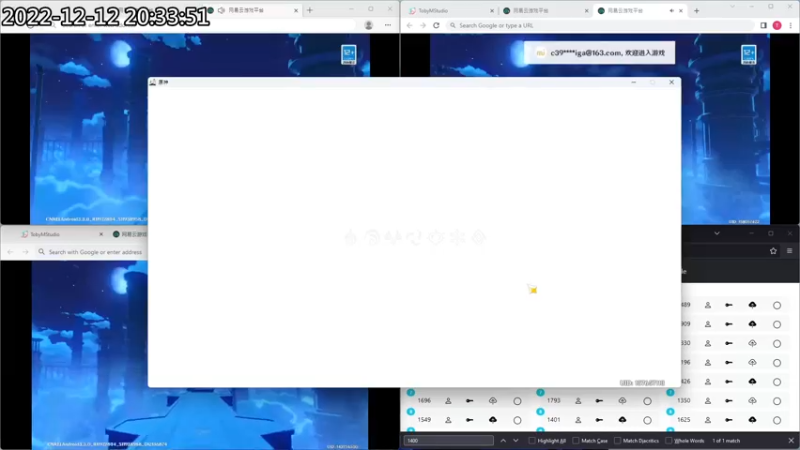Select the radio circle in the row ending 426
Viewport: 800px width, 450px height.
point(777,382)
